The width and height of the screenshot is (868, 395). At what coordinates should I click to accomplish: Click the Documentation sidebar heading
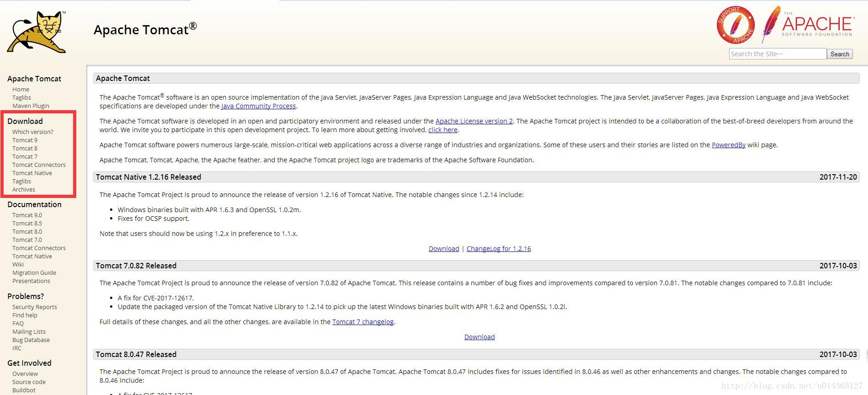pos(34,204)
